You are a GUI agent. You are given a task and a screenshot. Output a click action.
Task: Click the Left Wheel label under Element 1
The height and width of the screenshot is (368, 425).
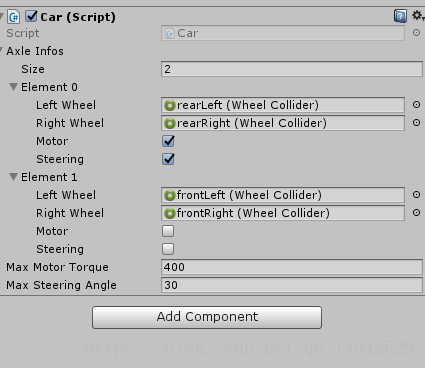point(66,195)
